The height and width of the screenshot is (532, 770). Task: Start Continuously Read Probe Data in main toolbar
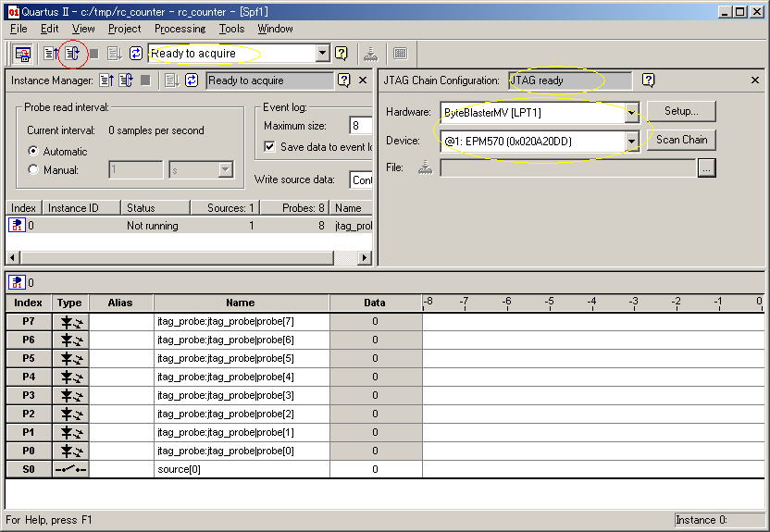point(72,53)
